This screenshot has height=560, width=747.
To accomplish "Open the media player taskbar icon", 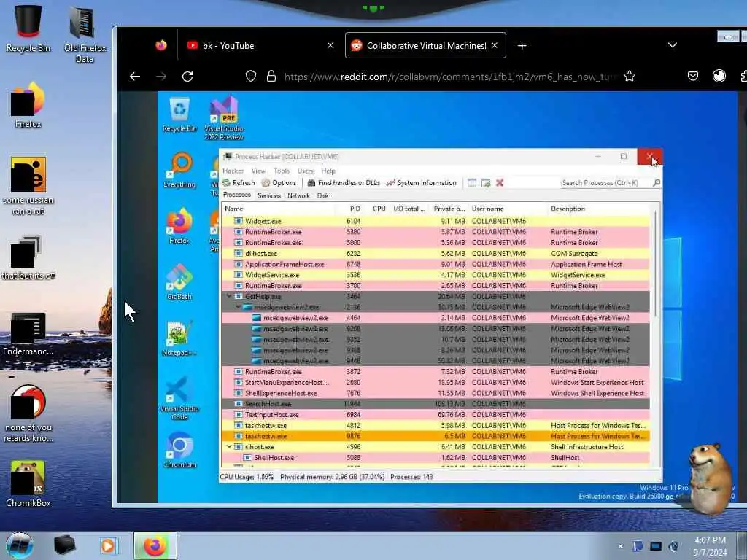I will (x=109, y=545).
